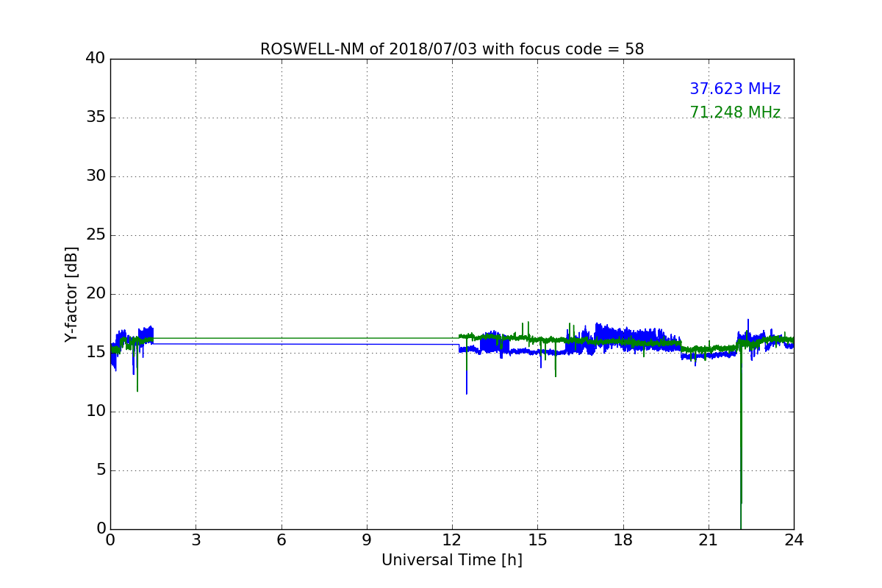Click the Y-factor [dB] axis label
Viewport: 882px width, 588px height.
71,294
